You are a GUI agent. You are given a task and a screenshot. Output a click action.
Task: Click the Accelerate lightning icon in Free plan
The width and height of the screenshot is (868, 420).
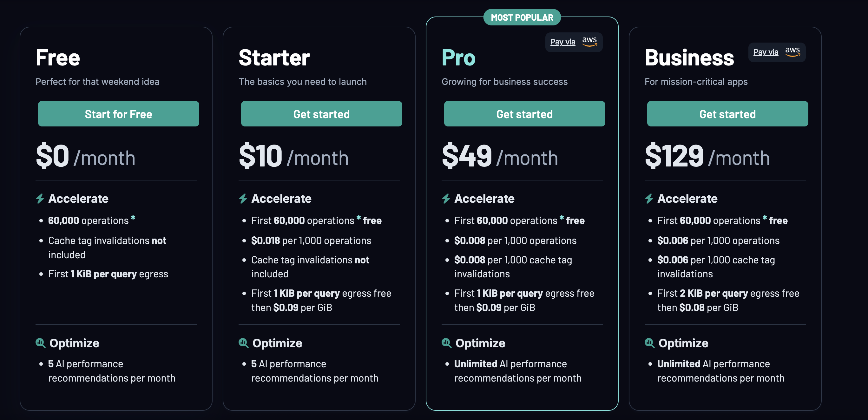[x=40, y=199]
